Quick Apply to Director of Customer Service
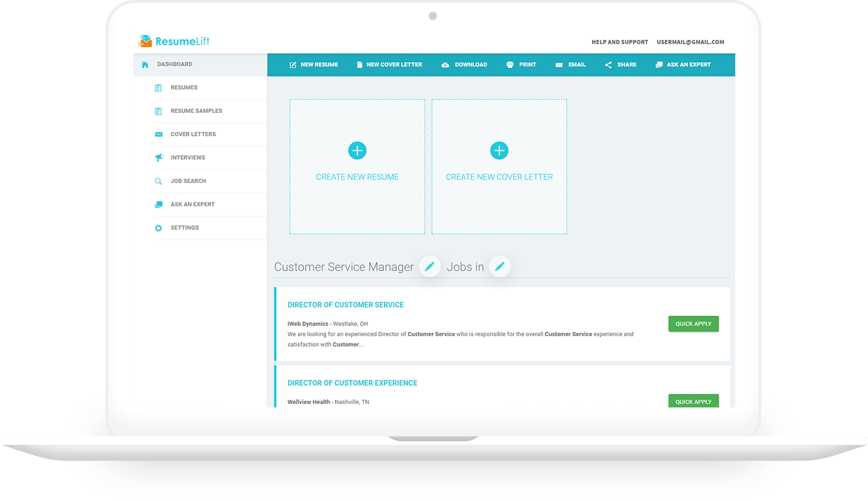This screenshot has width=868, height=501. pos(693,324)
